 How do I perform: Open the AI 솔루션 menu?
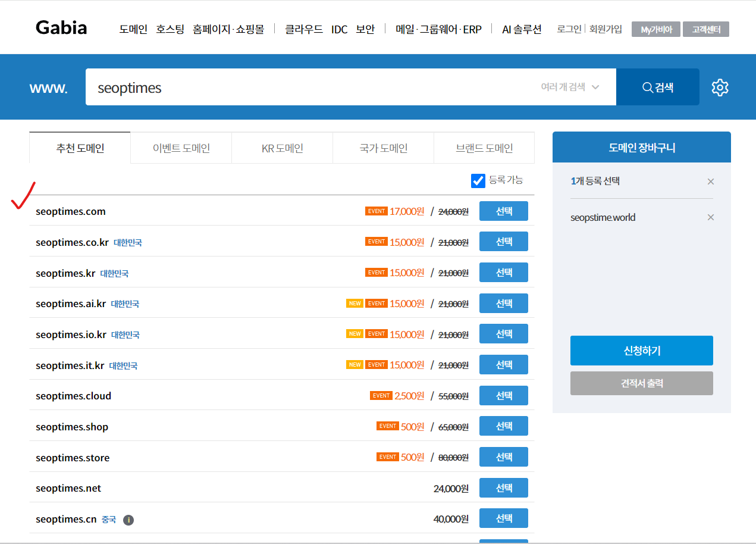[522, 29]
